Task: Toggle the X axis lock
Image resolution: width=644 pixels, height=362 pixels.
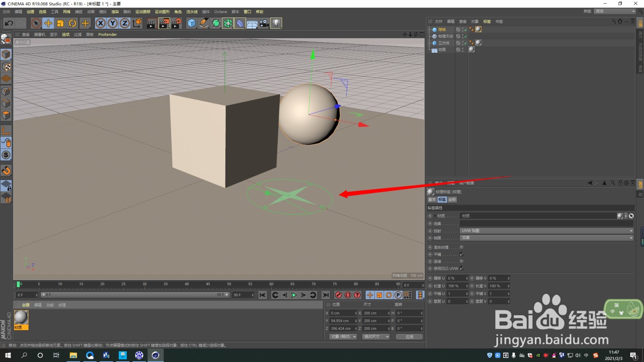Action: [x=101, y=23]
